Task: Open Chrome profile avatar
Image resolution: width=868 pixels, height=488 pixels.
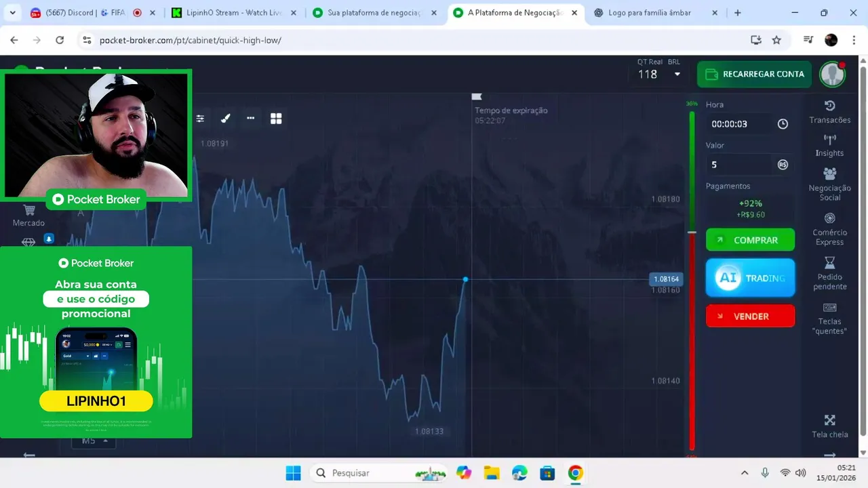Action: [831, 40]
